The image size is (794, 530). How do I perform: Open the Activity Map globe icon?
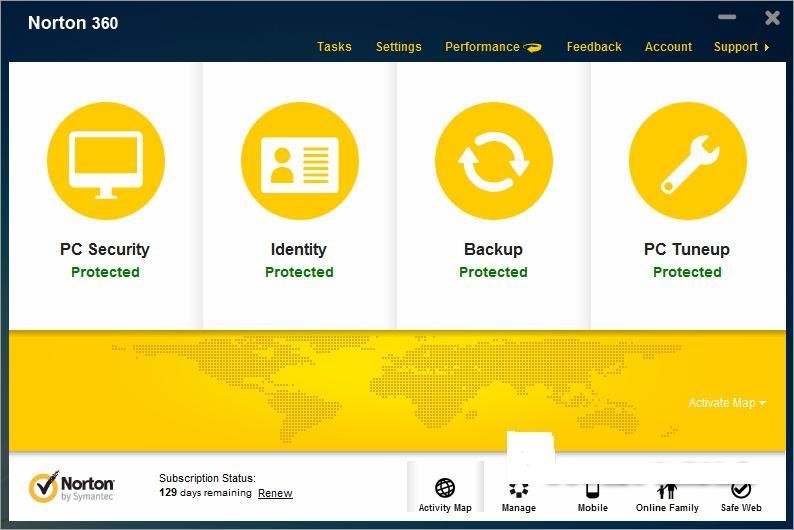coord(445,488)
